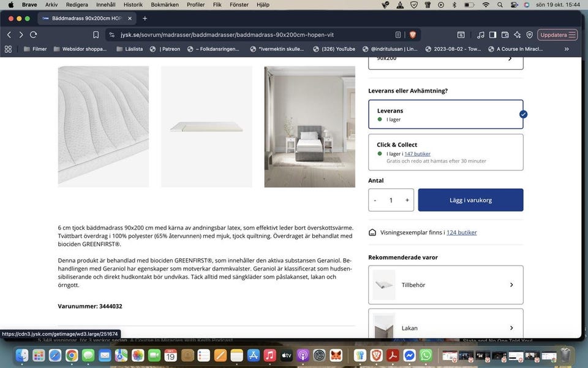Click the quantity field showing 1
Screen dimensions: 588x368
[391, 200]
